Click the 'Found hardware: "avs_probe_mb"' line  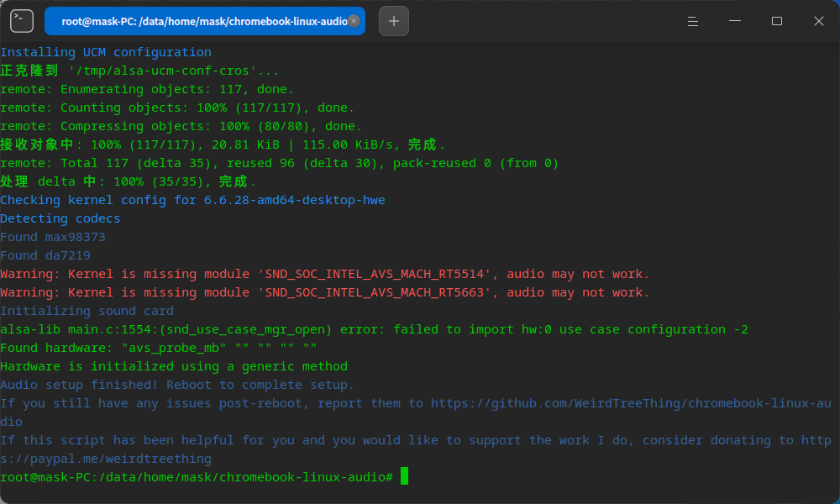158,348
